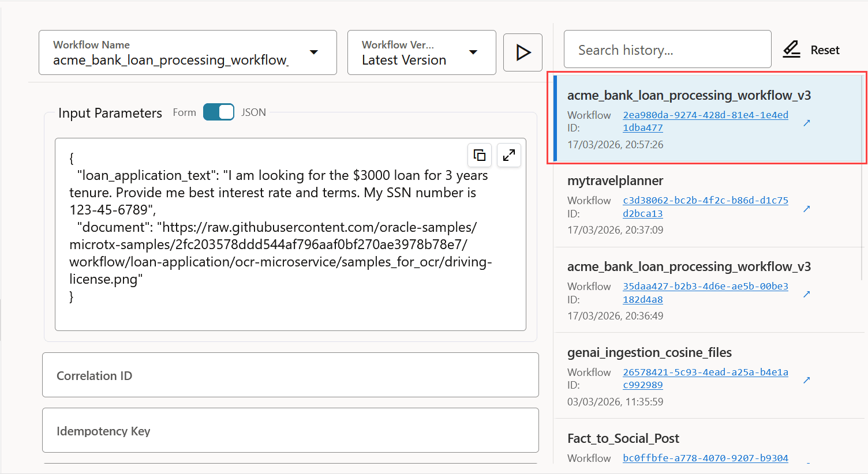Image resolution: width=868 pixels, height=474 pixels.
Task: Expand the JSON input editor
Action: (x=509, y=155)
